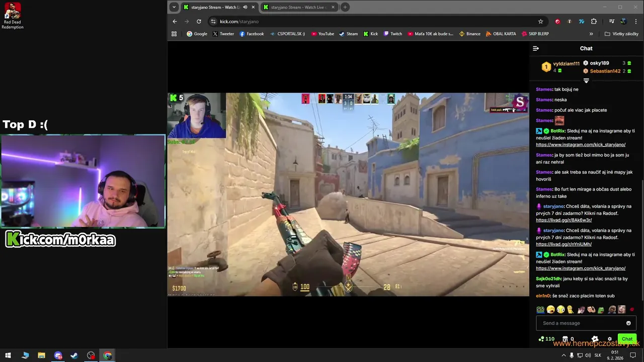Viewport: 644px width, 362px height.
Task: Open the Extensions puzzle menu
Action: [594, 22]
